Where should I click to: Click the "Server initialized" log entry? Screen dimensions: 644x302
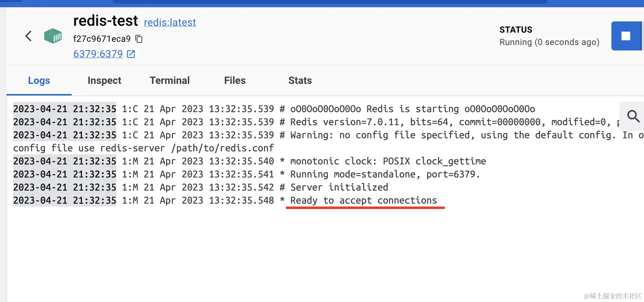point(339,187)
